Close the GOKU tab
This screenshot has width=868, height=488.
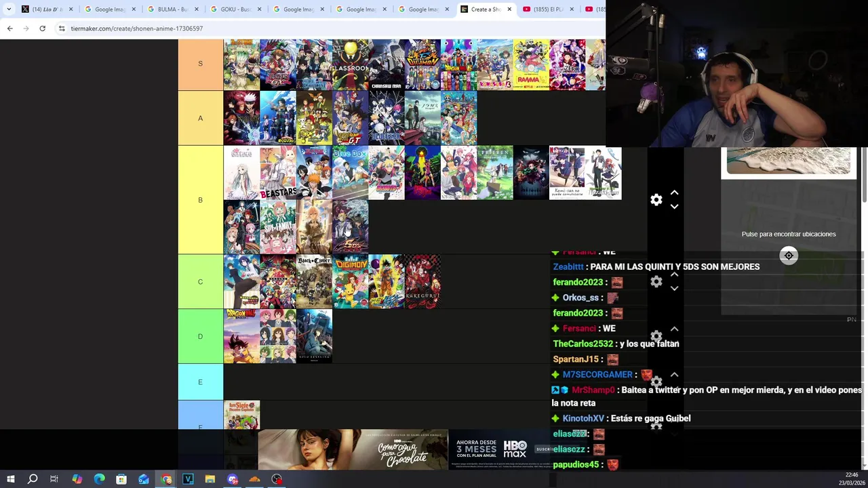[x=259, y=9]
